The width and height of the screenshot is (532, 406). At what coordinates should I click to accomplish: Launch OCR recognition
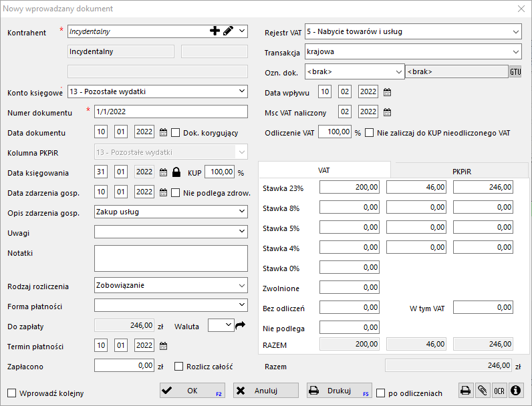(499, 391)
